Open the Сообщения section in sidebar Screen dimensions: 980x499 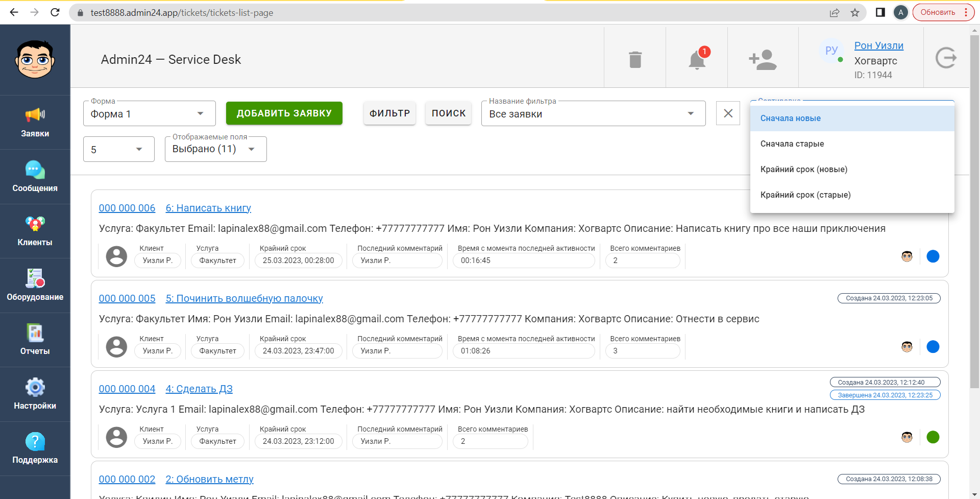[35, 177]
